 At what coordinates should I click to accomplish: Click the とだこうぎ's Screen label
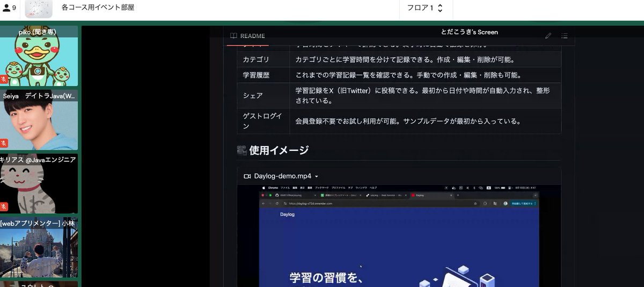(470, 32)
